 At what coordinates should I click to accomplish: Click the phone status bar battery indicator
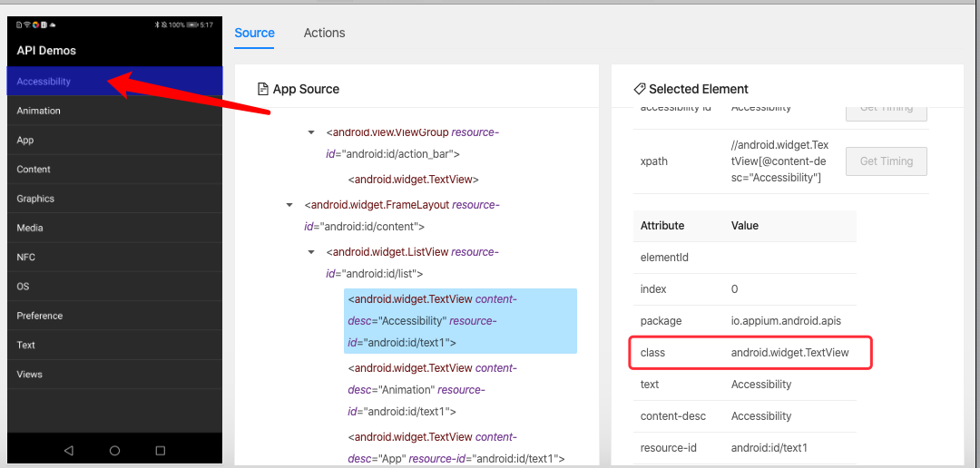191,24
